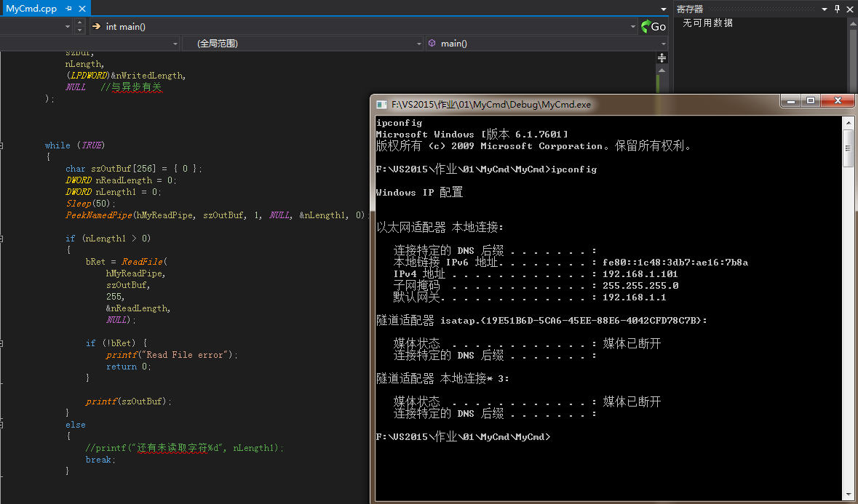Click the console scrollbar thumb
This screenshot has width=858, height=504.
pyautogui.click(x=848, y=148)
